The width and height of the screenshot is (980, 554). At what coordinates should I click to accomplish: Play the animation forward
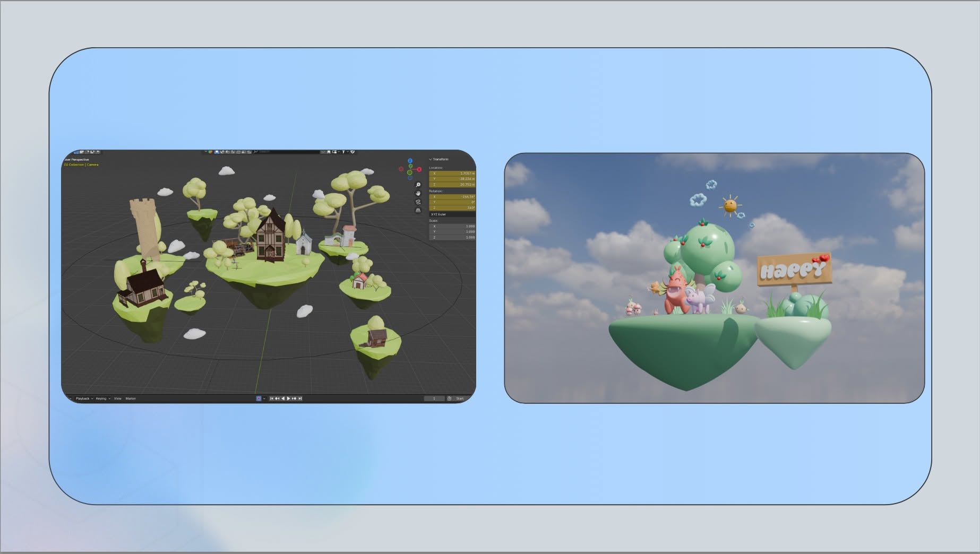288,399
